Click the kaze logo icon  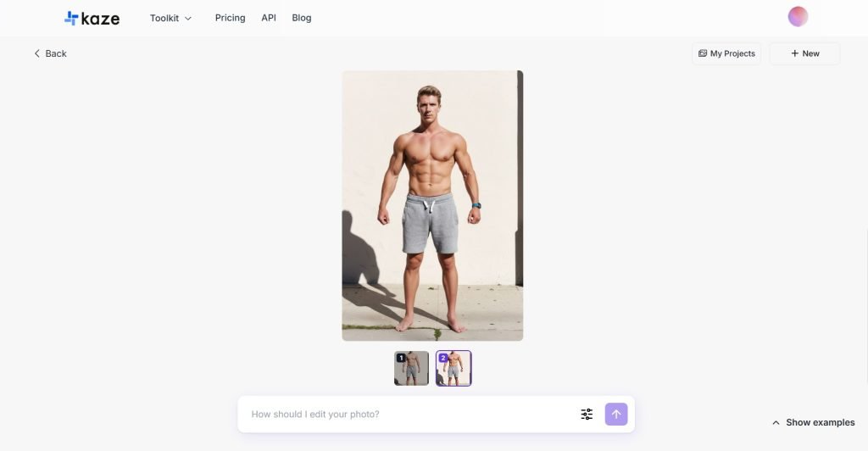coord(71,19)
